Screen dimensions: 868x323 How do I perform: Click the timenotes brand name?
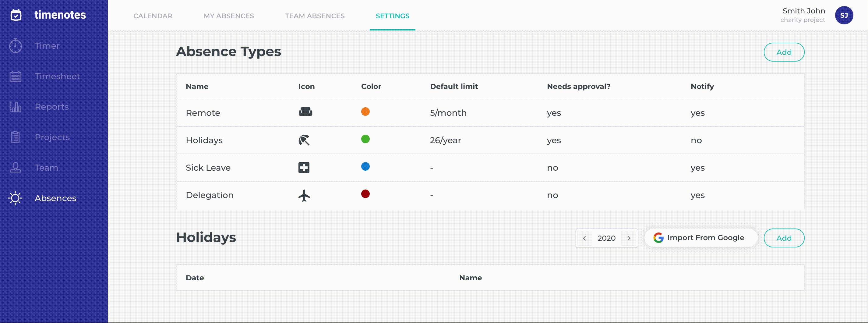[60, 15]
